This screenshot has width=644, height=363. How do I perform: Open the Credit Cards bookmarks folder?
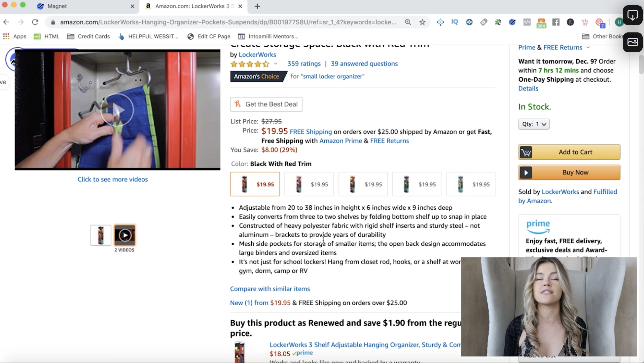pos(89,36)
